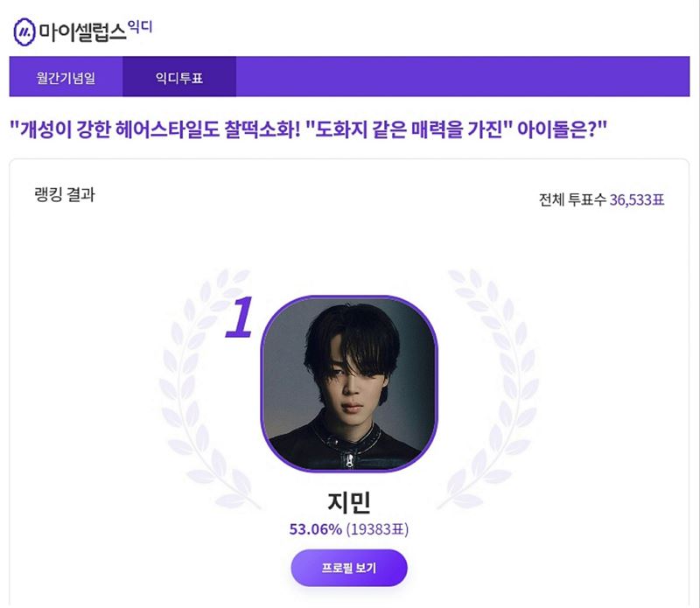This screenshot has height=608, width=700.
Task: Switch to the 월간기념일 tab
Action: (66, 76)
